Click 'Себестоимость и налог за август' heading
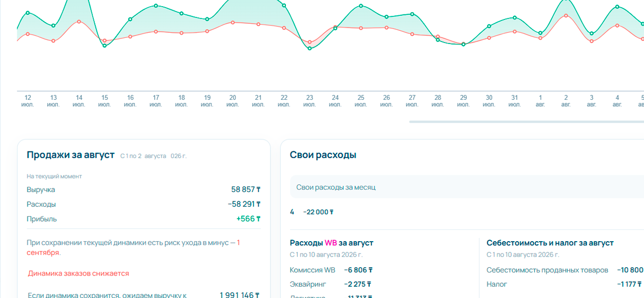The image size is (644, 298). pos(550,243)
